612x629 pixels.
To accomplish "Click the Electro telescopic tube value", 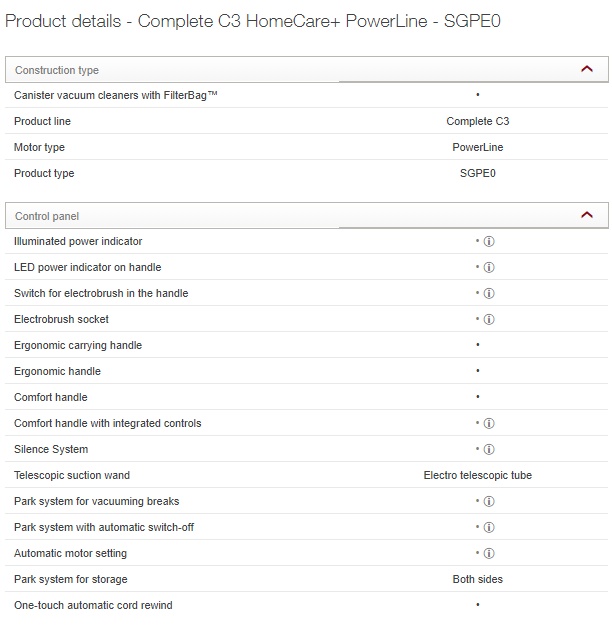I will click(x=477, y=475).
